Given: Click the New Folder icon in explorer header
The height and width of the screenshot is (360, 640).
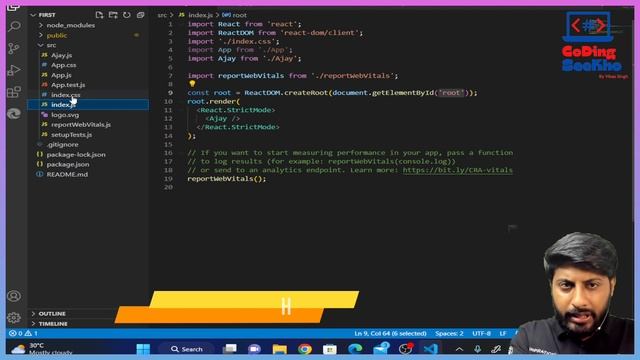Looking at the screenshot, I should click(113, 15).
